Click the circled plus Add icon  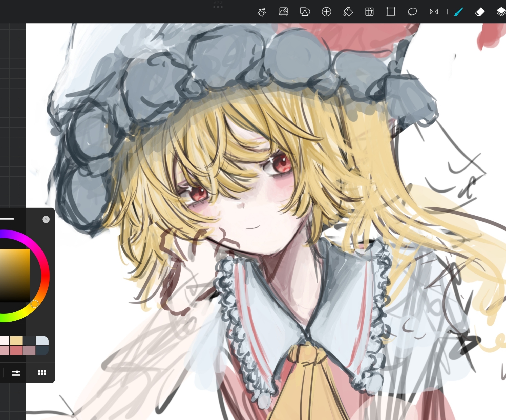[326, 12]
